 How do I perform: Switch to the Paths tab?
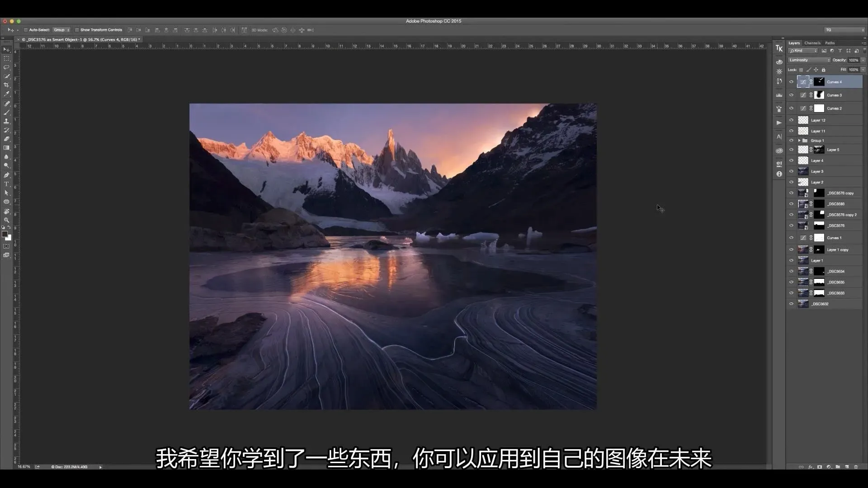tap(830, 43)
